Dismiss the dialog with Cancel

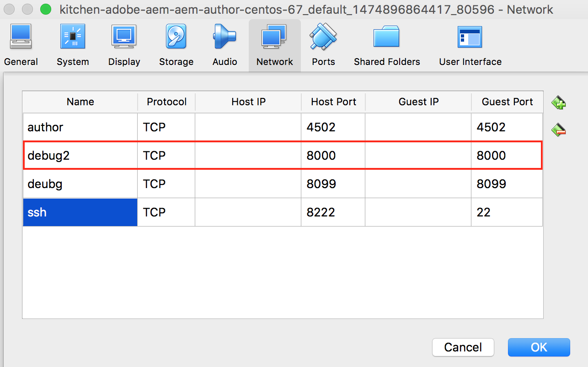[x=463, y=347]
